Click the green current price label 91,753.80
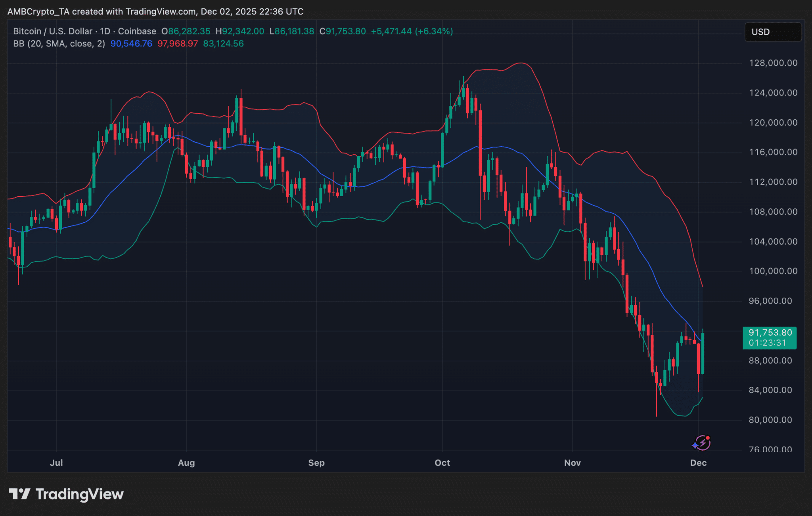Viewport: 812px width, 516px height. [x=770, y=333]
